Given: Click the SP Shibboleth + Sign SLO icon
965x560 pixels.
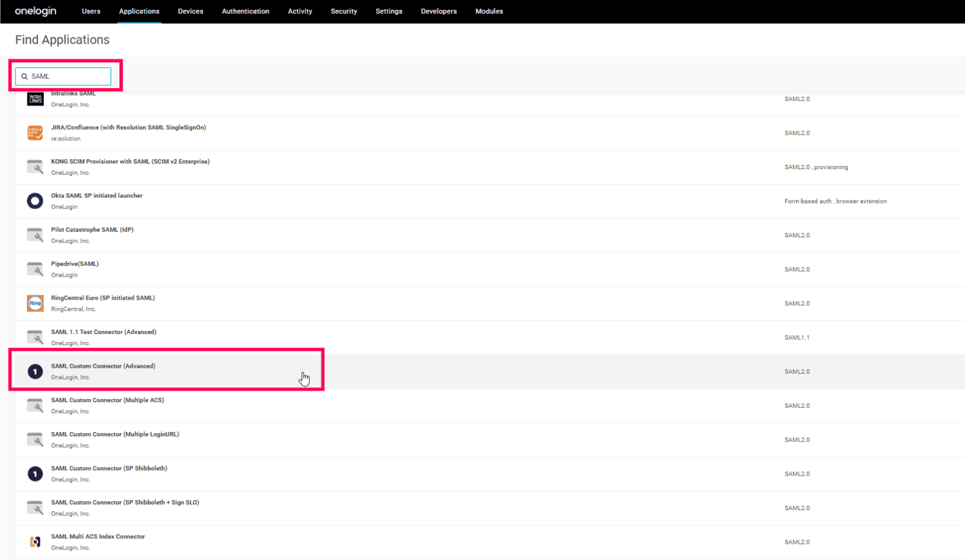Looking at the screenshot, I should [35, 508].
